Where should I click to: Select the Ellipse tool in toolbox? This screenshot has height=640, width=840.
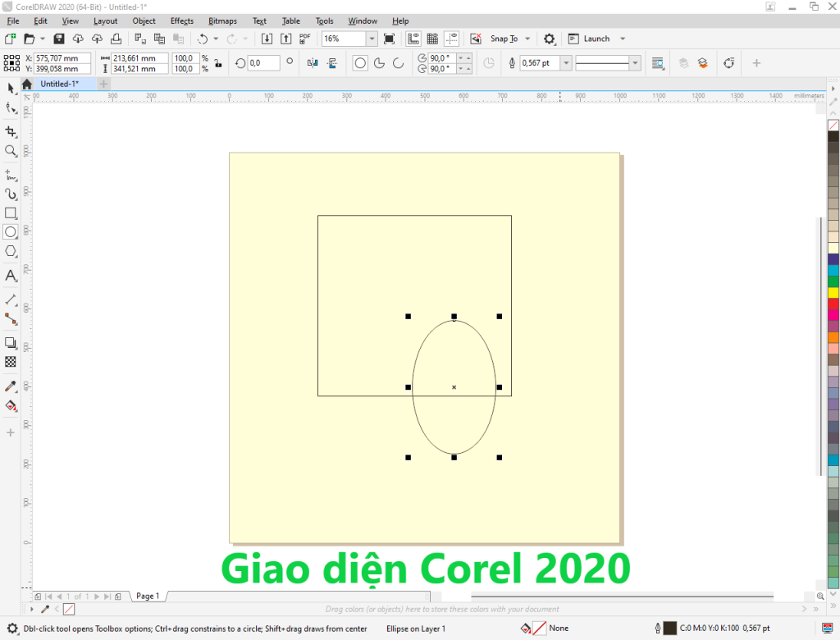click(x=11, y=232)
